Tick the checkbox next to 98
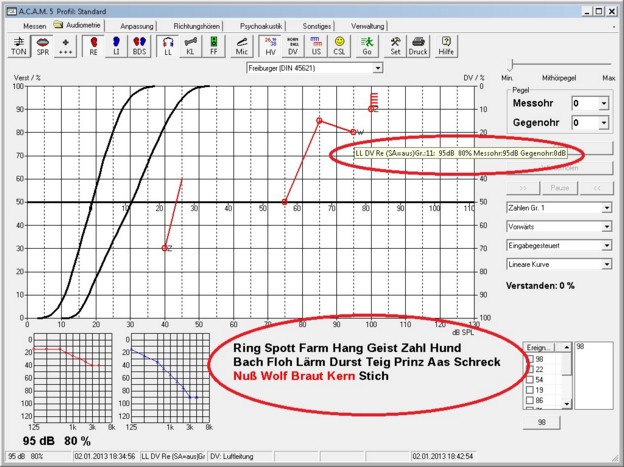The height and width of the screenshot is (467, 624). pyautogui.click(x=530, y=359)
